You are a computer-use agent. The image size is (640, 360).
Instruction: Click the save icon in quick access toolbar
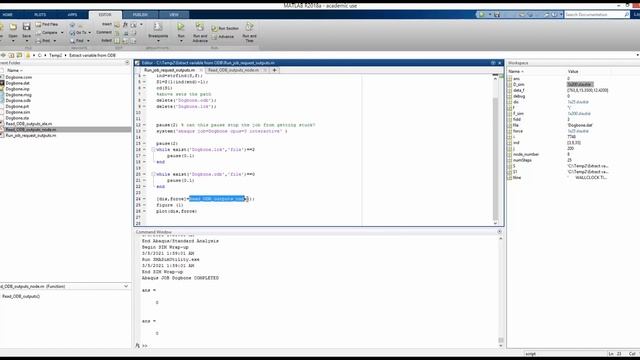coord(497,15)
